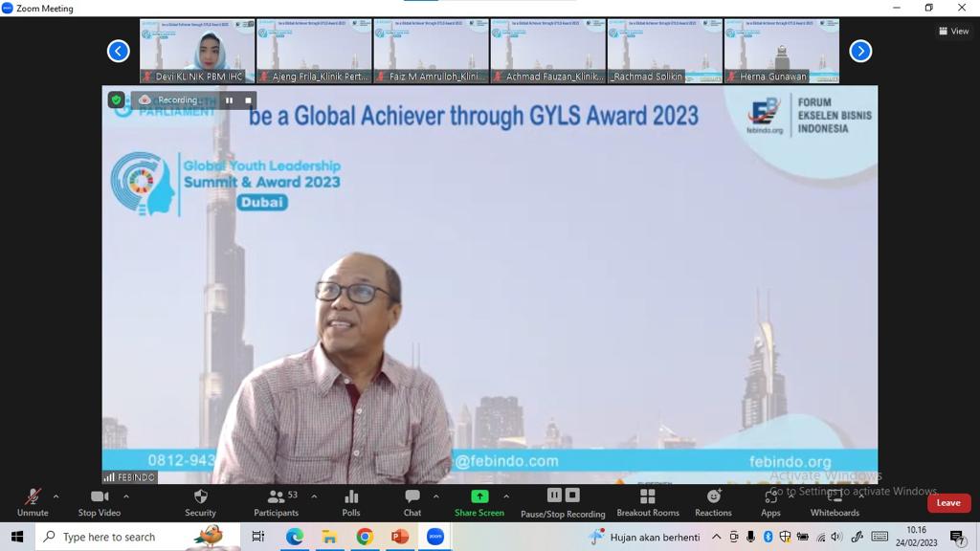The image size is (980, 551).
Task: Expand chat options arrow beside Chat
Action: [436, 496]
